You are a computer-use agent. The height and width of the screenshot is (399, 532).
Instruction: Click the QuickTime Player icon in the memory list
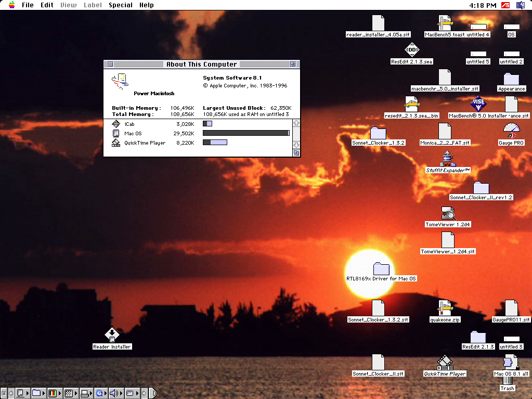click(x=116, y=143)
